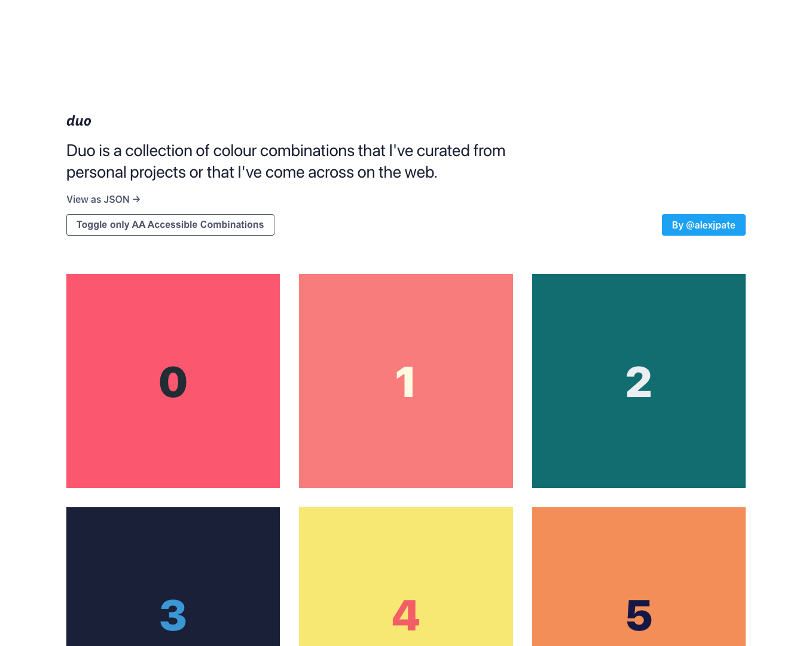This screenshot has width=812, height=646.
Task: Click the number 4 on the yellow tile
Action: tap(405, 615)
